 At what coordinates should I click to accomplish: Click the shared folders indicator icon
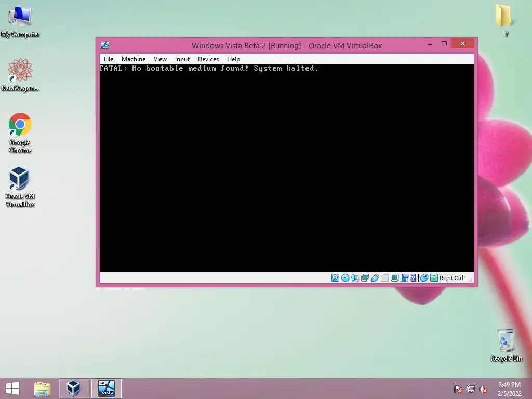coord(385,278)
